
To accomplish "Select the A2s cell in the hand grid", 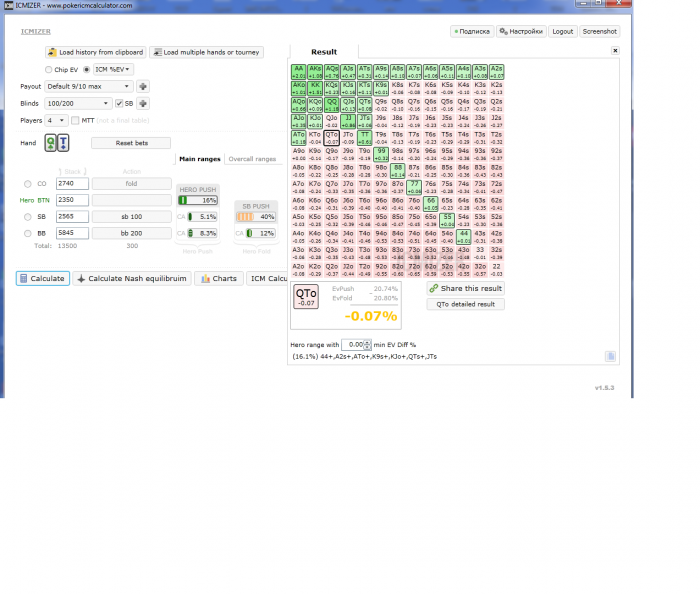I will click(x=496, y=72).
